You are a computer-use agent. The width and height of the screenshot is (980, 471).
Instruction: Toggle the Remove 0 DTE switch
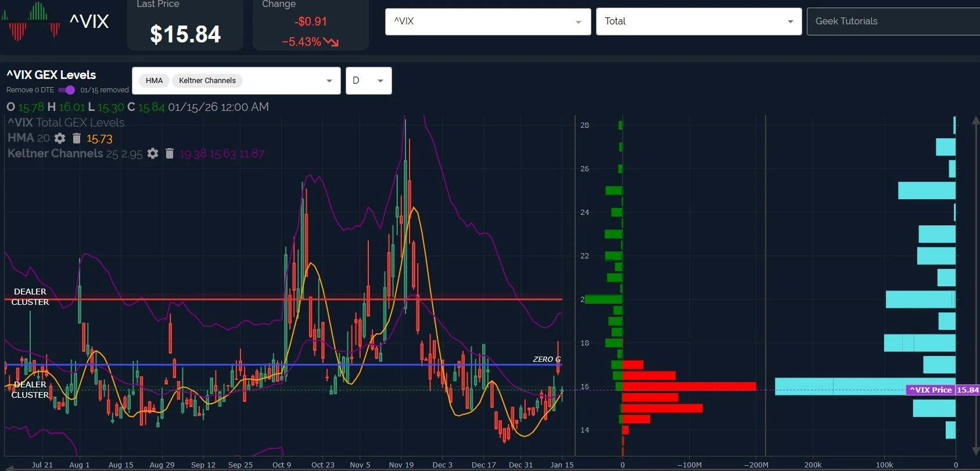tap(67, 90)
